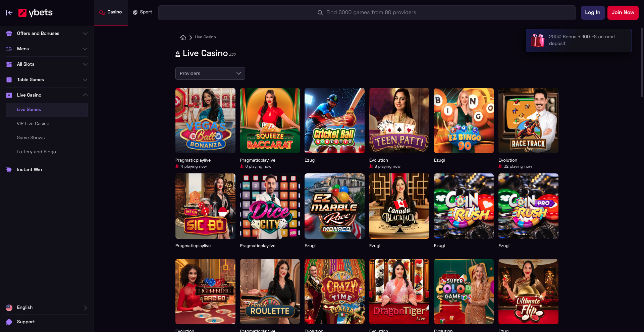This screenshot has width=644, height=332.
Task: Click the Offers and Bonuses gift icon
Action: (9, 34)
